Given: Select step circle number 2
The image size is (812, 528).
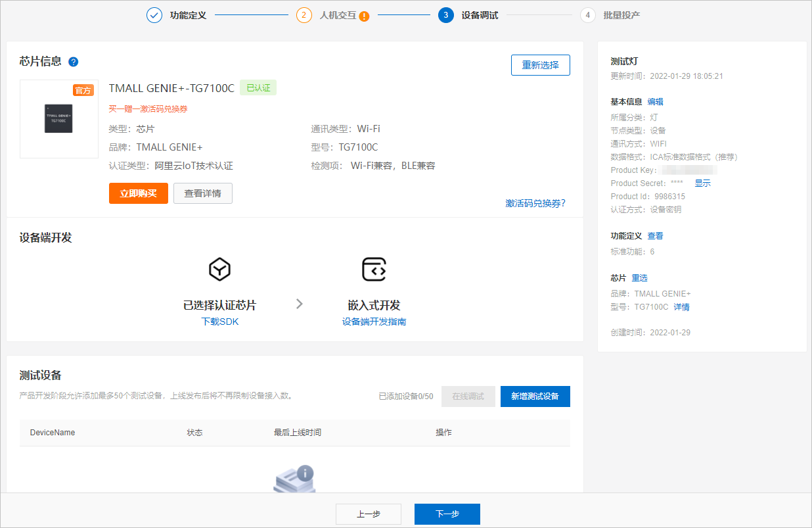Looking at the screenshot, I should pyautogui.click(x=304, y=15).
